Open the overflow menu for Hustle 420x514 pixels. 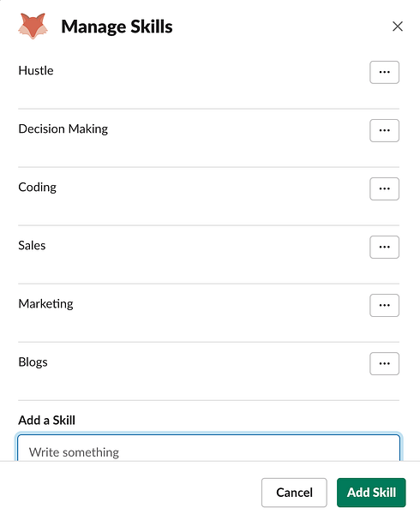click(x=384, y=72)
